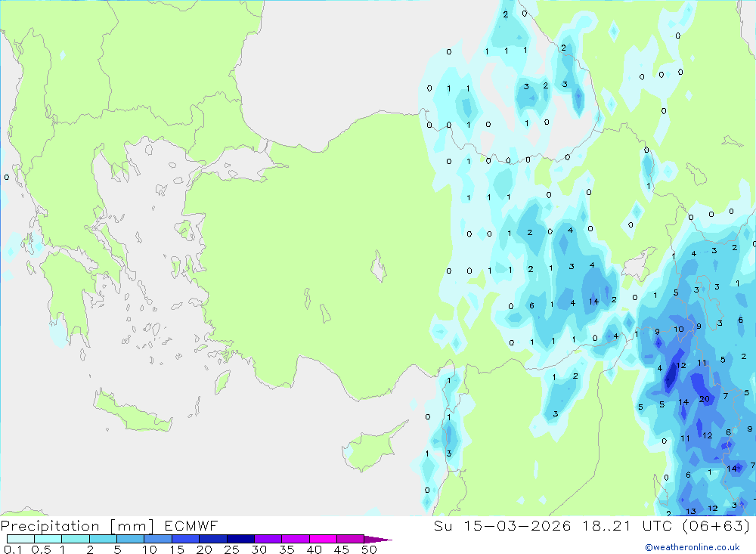Screen dimensions: 756x554
Task: Pick the 1–2 mm legend color box
Action: pos(75,539)
